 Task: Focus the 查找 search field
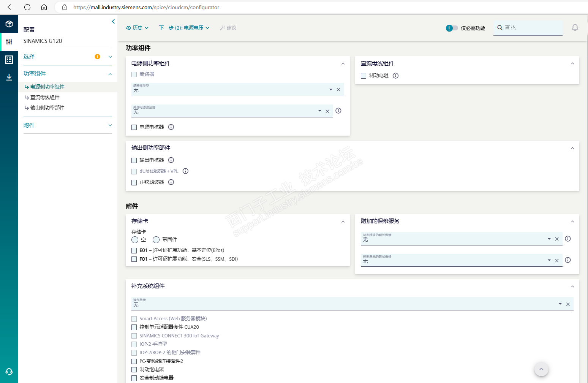[x=528, y=28]
